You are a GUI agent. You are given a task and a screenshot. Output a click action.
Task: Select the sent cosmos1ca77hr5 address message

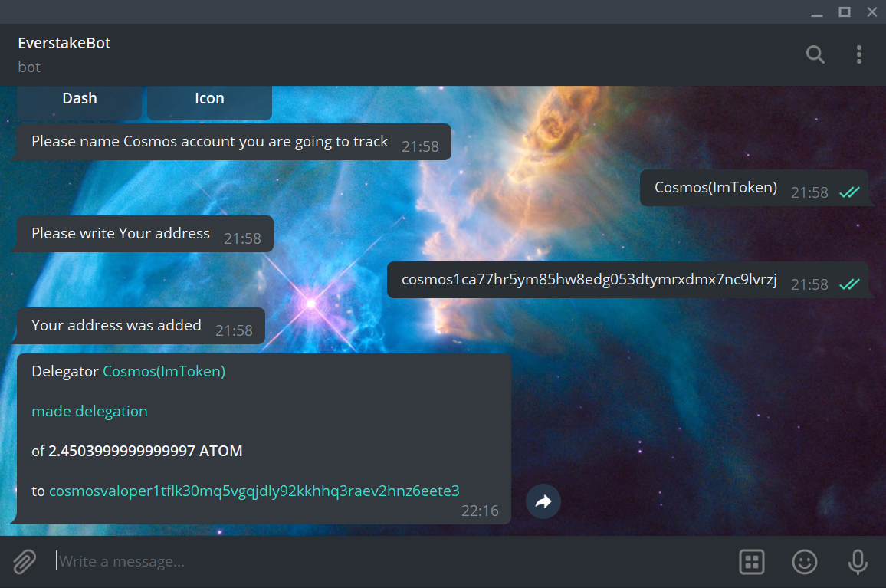pyautogui.click(x=627, y=280)
